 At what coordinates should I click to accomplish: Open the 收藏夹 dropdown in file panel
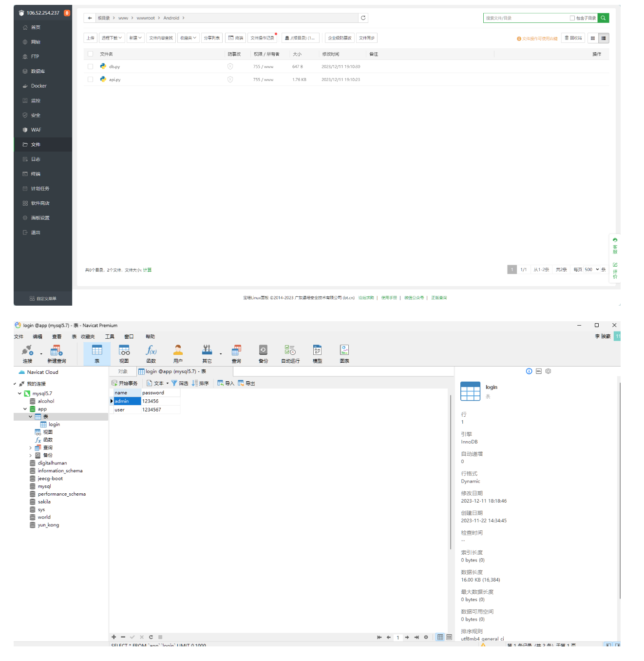pyautogui.click(x=188, y=38)
